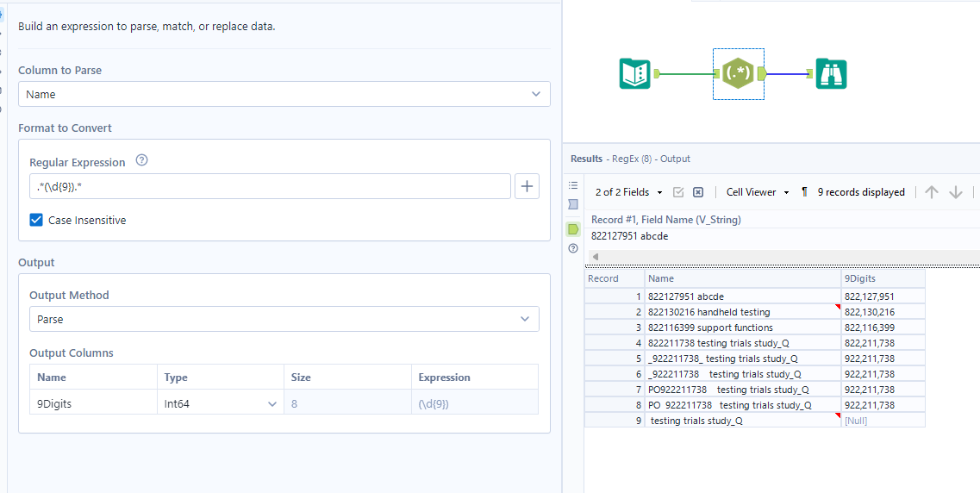980x493 pixels.
Task: Go to previous record with up arrow
Action: tap(932, 192)
